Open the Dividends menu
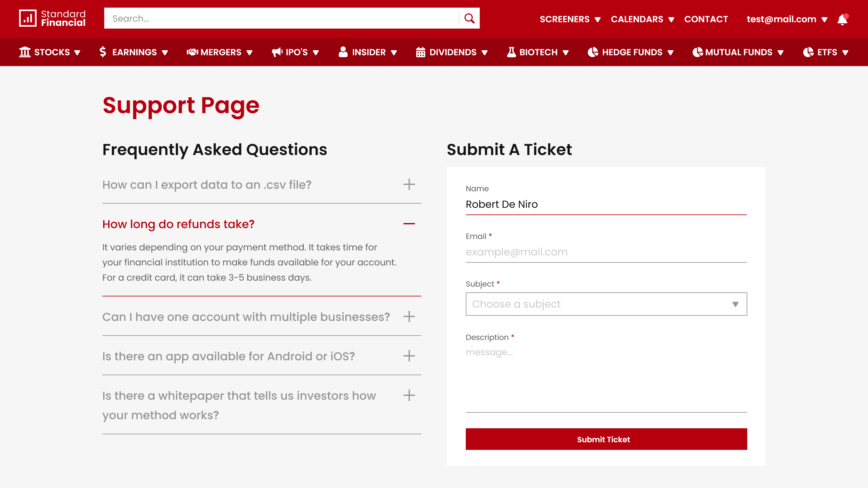Screen dimensions: 868x488 (x=452, y=52)
